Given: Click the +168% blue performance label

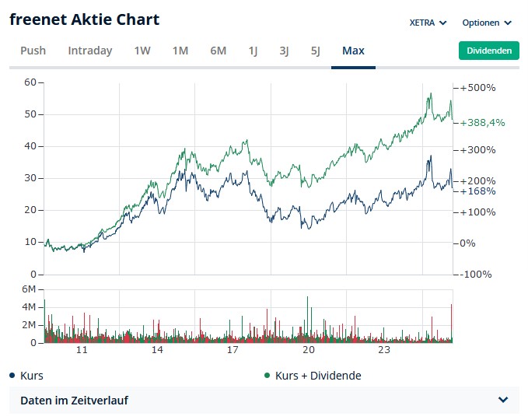Looking at the screenshot, I should coord(478,191).
